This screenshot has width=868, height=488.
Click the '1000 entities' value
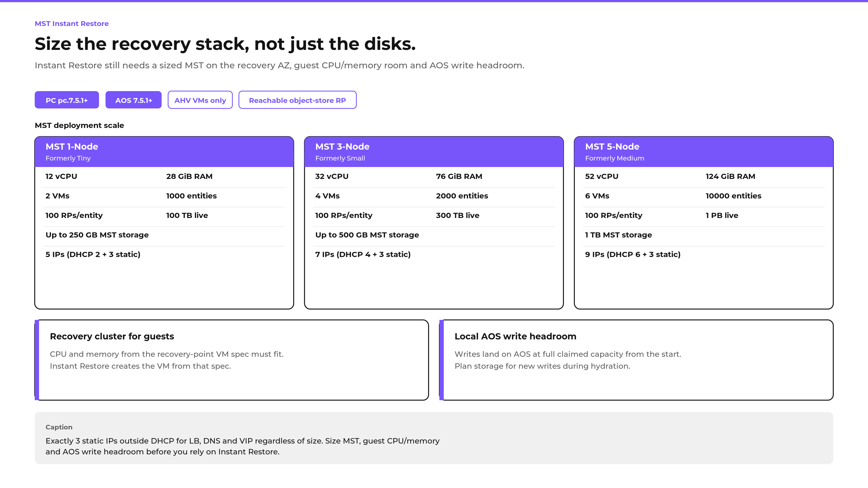click(x=192, y=196)
